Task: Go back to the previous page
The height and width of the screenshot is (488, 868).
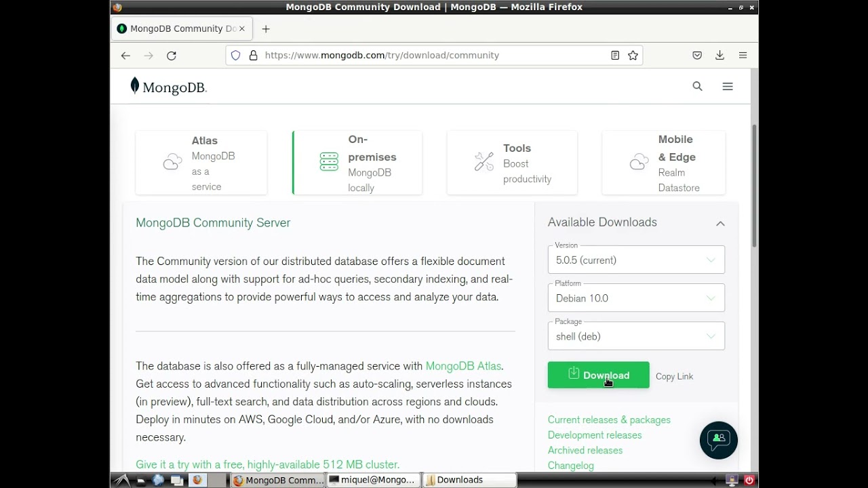Action: [x=125, y=56]
